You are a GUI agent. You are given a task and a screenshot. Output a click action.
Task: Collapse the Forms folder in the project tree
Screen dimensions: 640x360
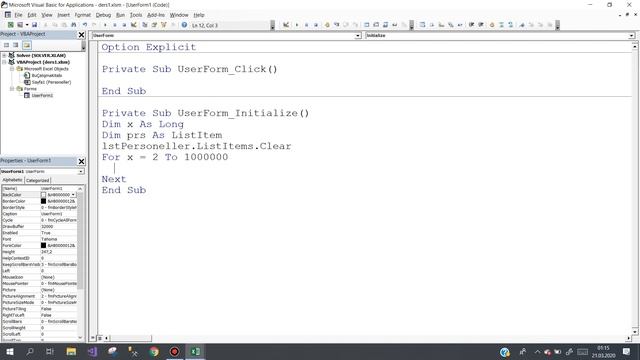click(x=12, y=89)
